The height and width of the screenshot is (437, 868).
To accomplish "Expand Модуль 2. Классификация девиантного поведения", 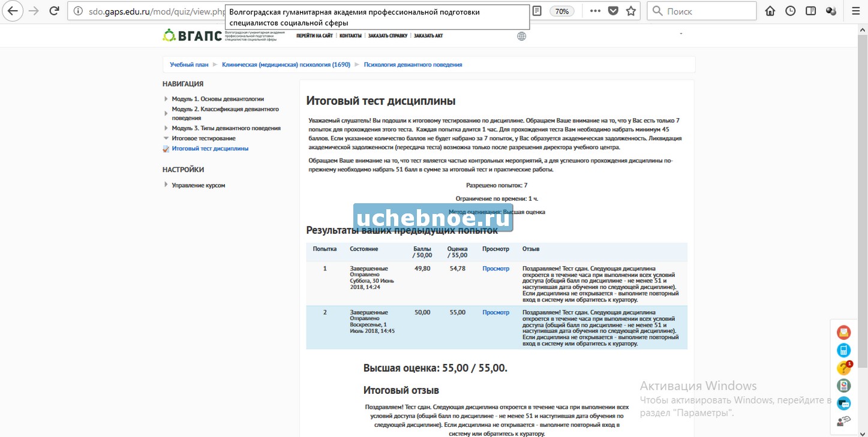I will [x=166, y=113].
